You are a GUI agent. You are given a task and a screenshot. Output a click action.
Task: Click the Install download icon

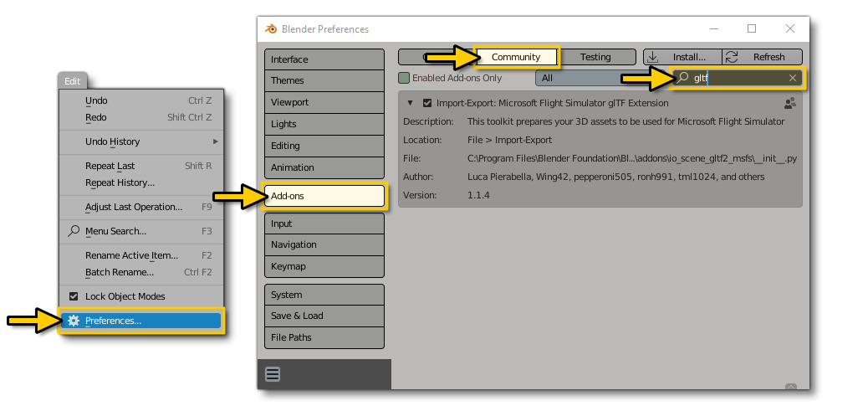[652, 56]
